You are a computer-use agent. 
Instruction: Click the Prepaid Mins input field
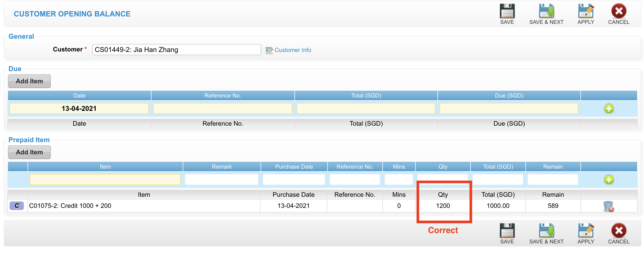pyautogui.click(x=399, y=180)
